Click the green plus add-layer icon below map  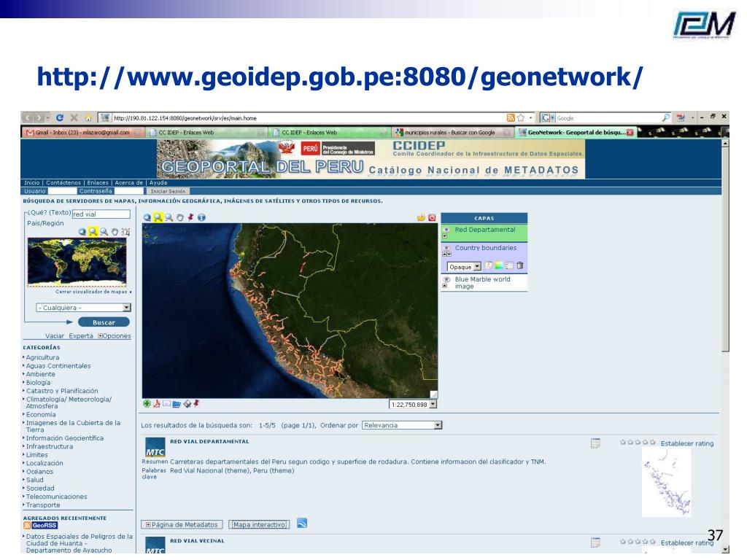click(x=147, y=404)
